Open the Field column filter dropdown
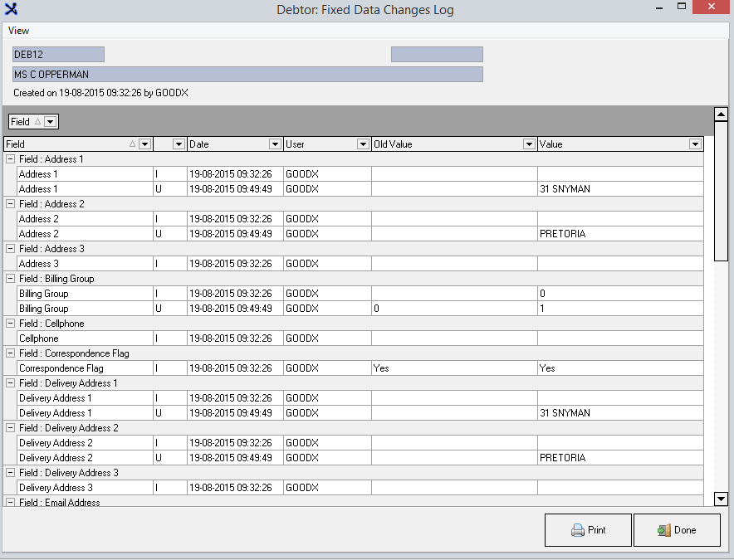The width and height of the screenshot is (734, 560). pos(145,144)
